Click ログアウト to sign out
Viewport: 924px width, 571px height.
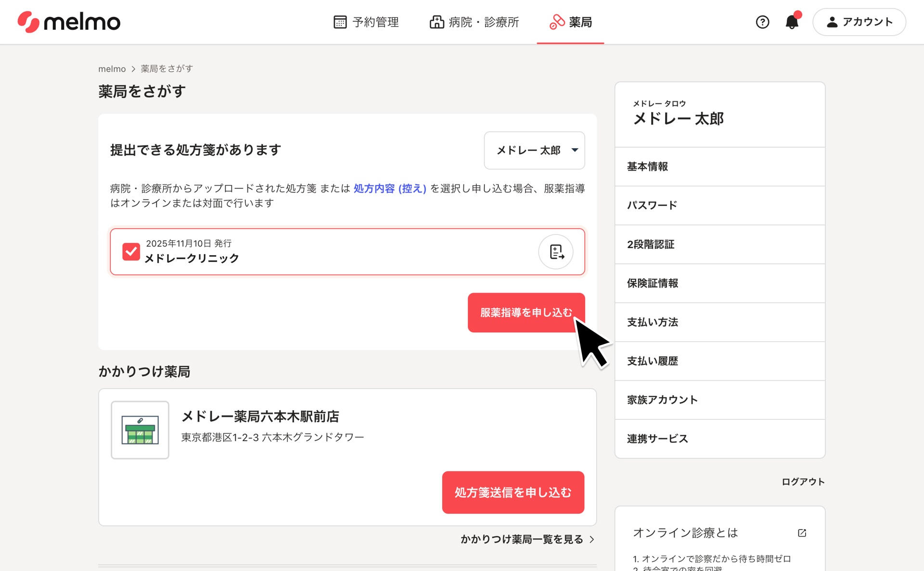point(803,481)
